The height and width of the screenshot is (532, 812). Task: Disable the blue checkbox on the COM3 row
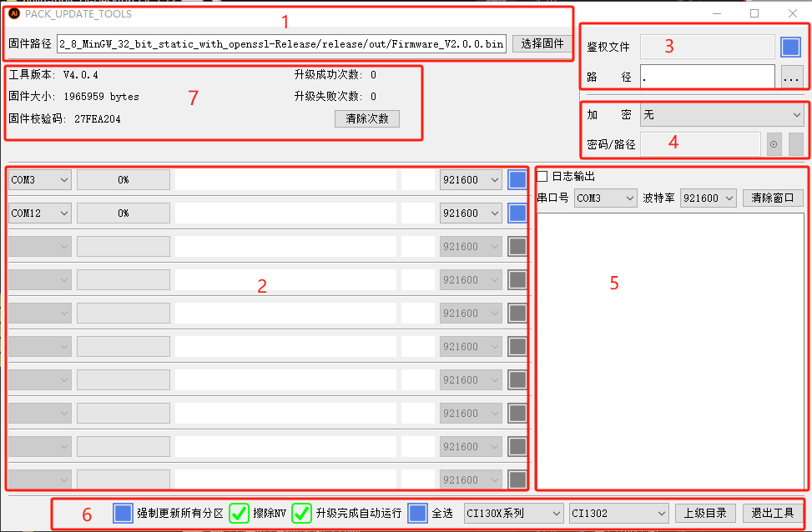point(516,178)
